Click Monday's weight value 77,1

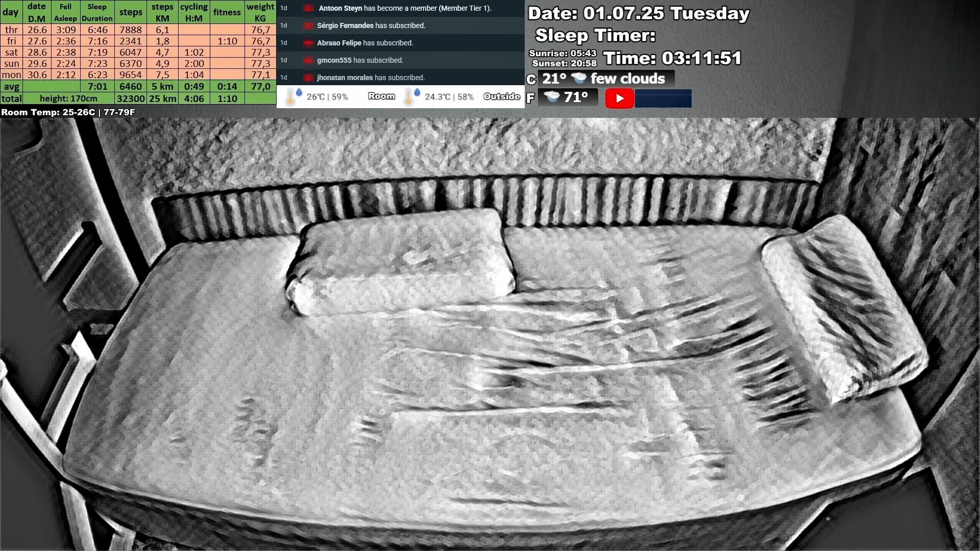(260, 74)
